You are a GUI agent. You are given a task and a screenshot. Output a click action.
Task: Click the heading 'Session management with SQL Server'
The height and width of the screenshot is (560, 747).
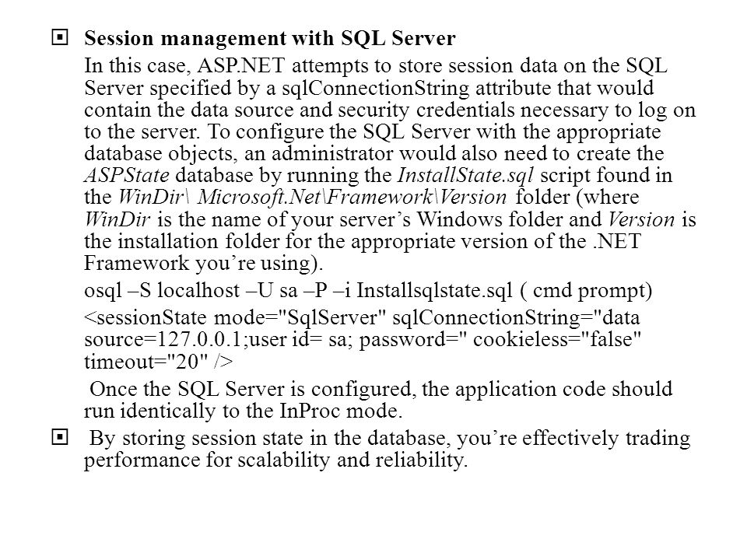click(x=270, y=39)
